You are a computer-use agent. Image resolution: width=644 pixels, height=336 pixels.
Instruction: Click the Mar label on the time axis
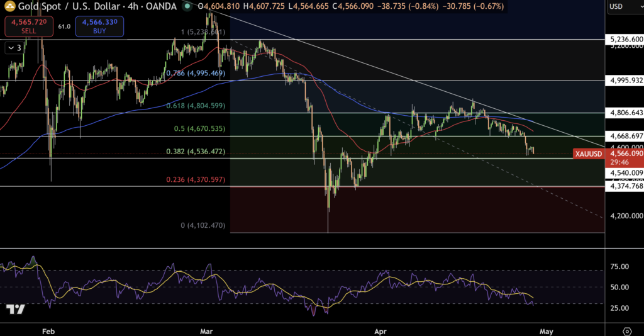coord(206,330)
